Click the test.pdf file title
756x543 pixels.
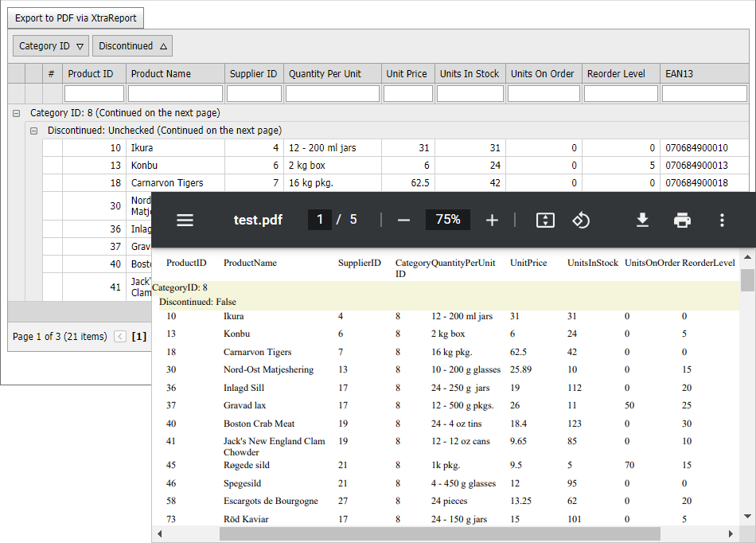[258, 220]
